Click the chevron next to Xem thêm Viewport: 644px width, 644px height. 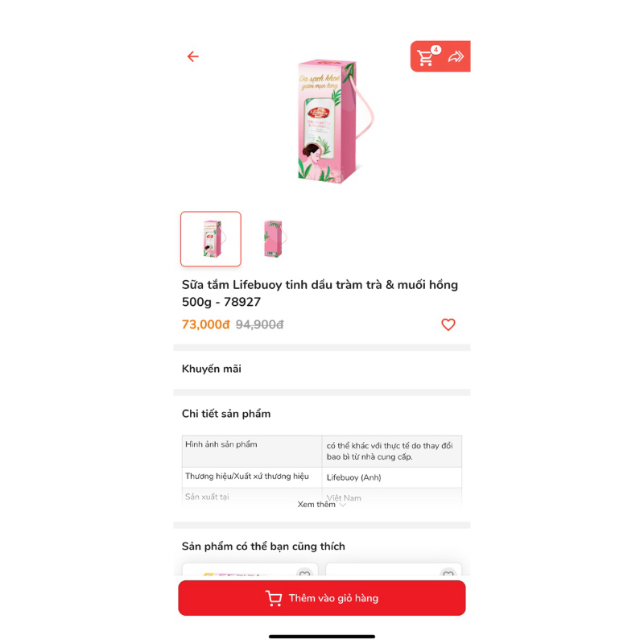pos(343,505)
